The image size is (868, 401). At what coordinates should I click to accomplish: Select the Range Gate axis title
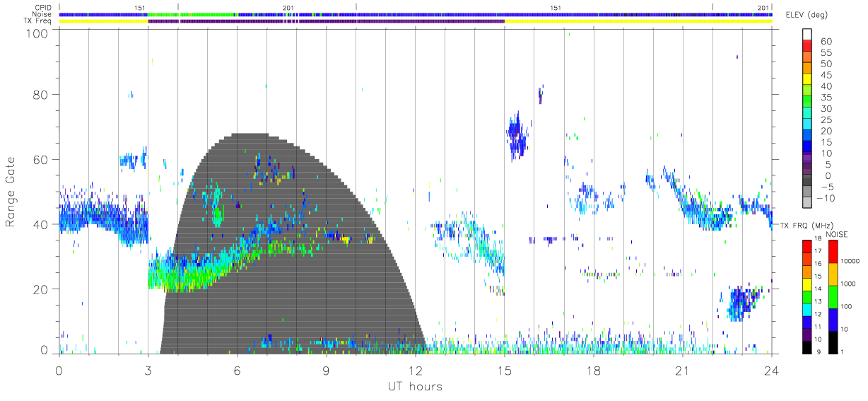click(x=11, y=192)
